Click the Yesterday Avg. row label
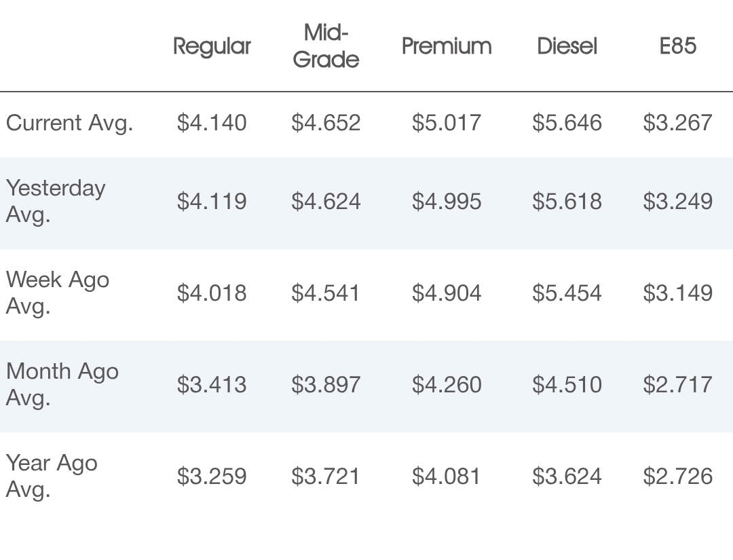 [56, 201]
